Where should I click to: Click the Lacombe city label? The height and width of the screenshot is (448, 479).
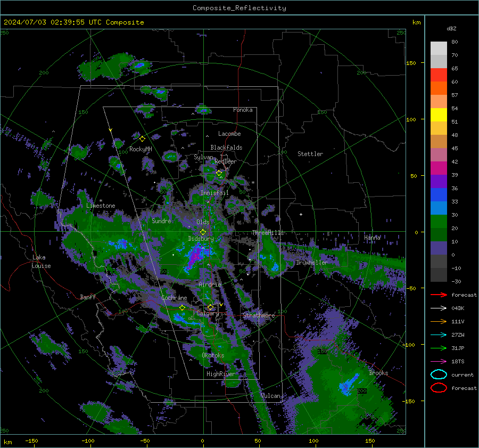tap(229, 134)
